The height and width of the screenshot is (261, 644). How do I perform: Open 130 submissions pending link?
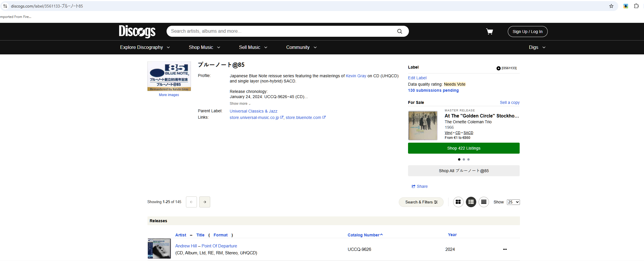coord(433,90)
